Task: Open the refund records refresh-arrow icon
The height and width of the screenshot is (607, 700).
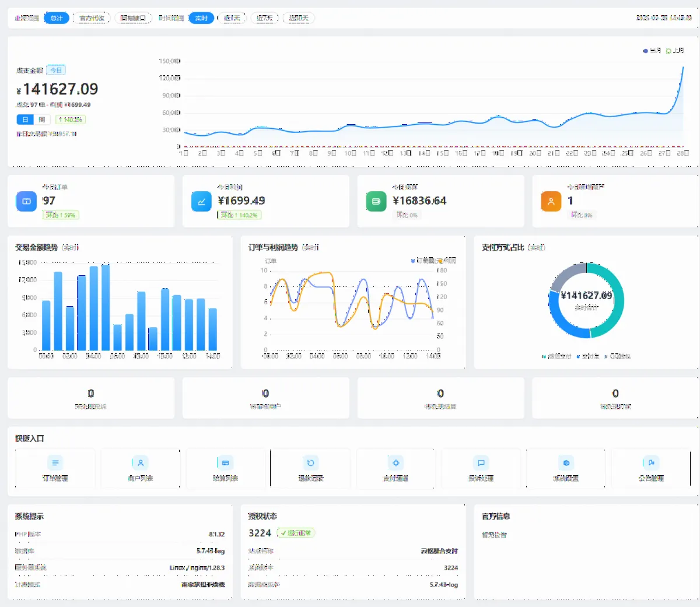Action: coord(311,463)
